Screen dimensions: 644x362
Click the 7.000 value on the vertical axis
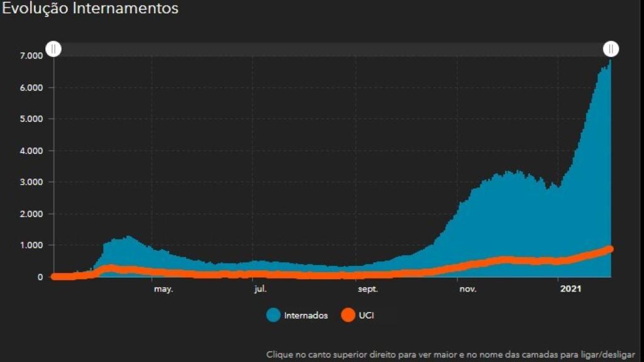pyautogui.click(x=31, y=55)
